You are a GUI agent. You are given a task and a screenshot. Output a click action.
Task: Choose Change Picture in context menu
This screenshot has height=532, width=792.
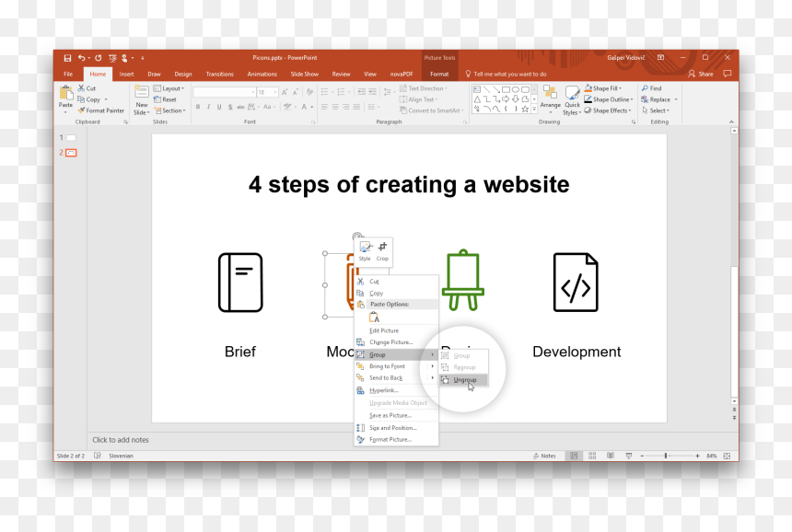point(396,342)
